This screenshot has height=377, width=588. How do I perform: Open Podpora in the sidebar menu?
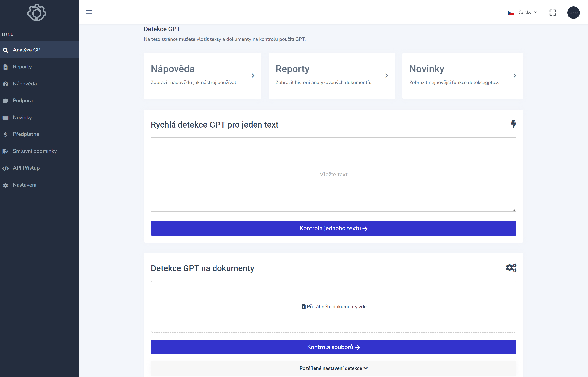(22, 100)
